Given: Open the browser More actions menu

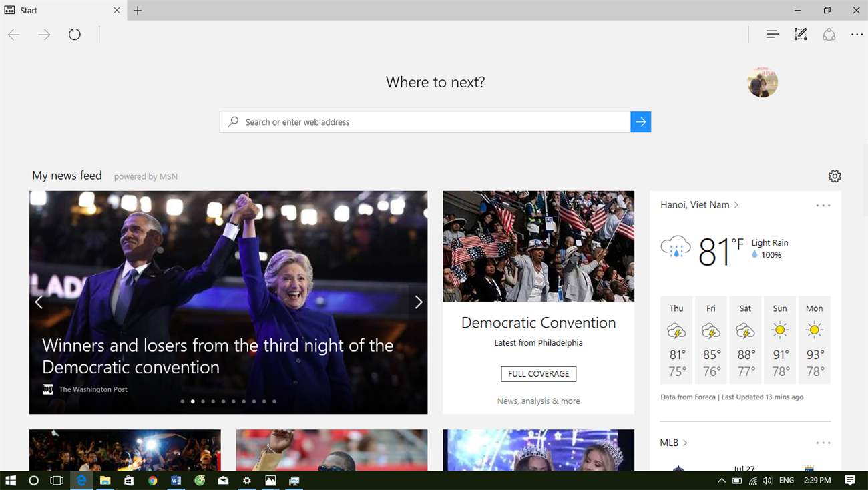Looking at the screenshot, I should [857, 35].
